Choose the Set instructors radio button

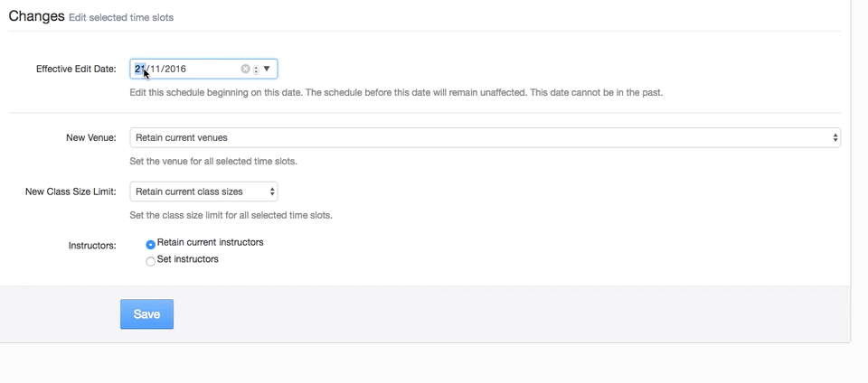(150, 261)
